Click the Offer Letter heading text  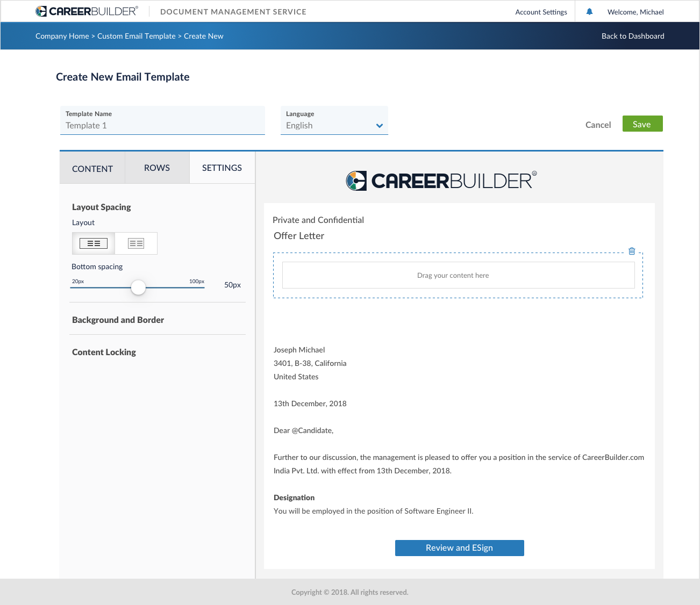[x=299, y=236]
